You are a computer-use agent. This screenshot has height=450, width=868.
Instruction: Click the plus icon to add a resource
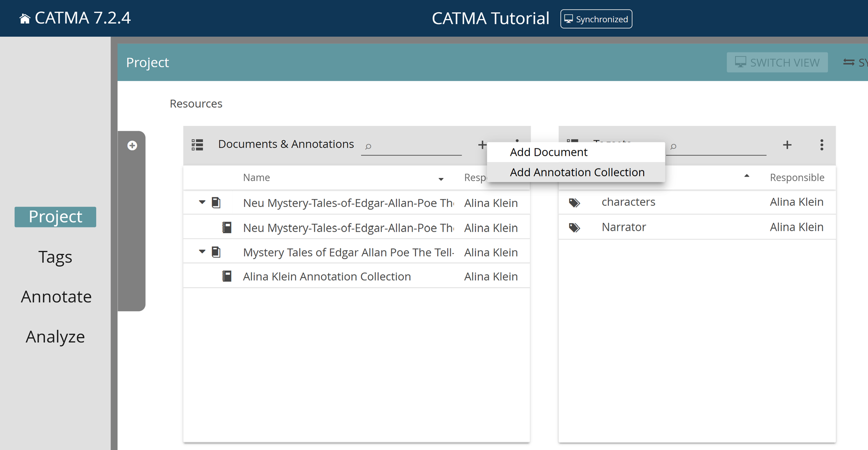pyautogui.click(x=482, y=145)
